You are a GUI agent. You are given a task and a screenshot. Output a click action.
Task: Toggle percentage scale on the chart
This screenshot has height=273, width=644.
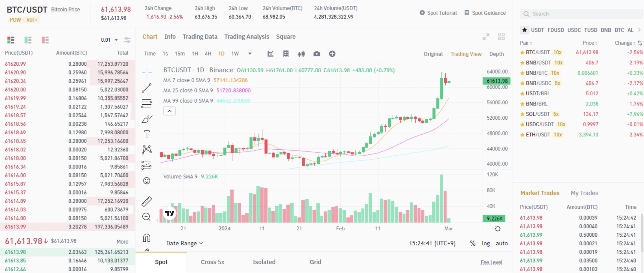pos(472,243)
